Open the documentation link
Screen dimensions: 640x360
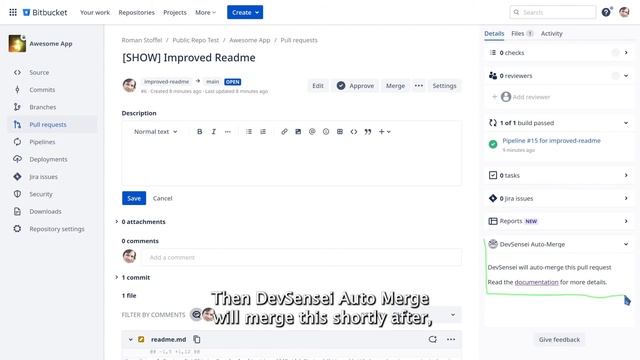536,282
